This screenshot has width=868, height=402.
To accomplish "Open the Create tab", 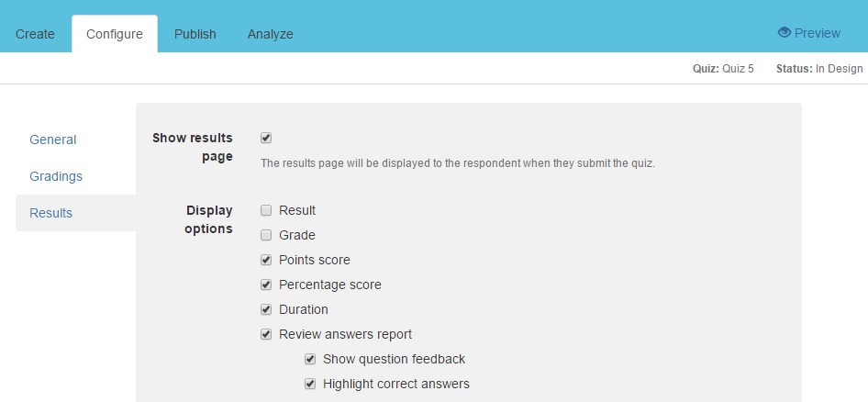I will point(36,34).
